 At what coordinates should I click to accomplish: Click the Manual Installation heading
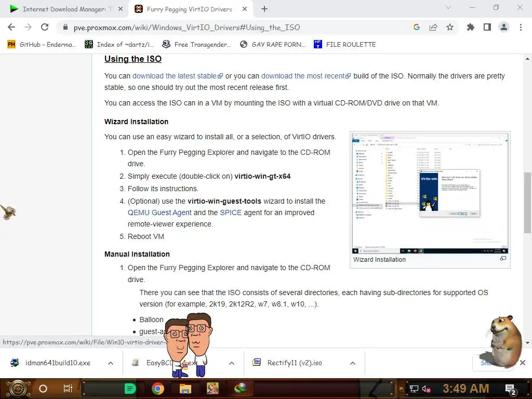point(137,254)
